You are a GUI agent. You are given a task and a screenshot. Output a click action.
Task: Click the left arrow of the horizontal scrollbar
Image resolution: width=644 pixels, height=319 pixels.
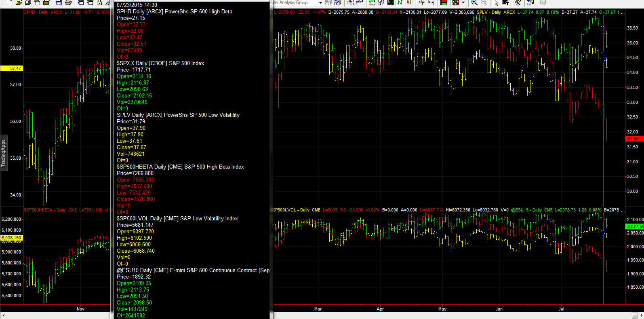coord(4,315)
